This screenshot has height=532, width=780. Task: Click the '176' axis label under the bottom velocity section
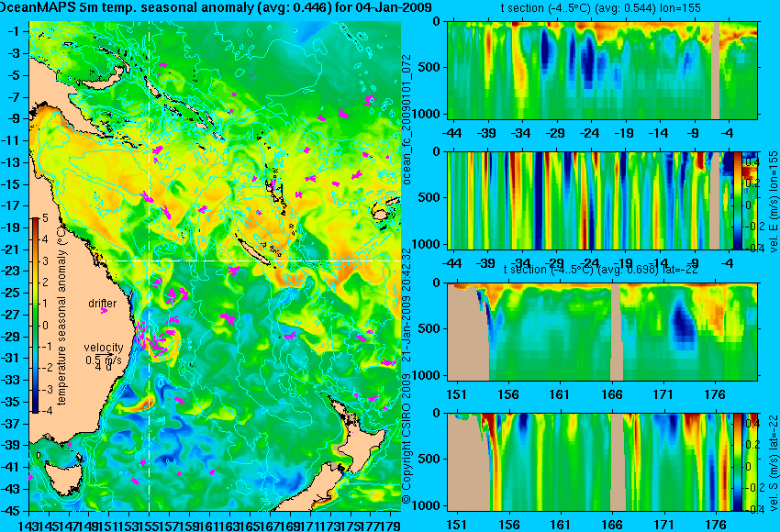(716, 525)
